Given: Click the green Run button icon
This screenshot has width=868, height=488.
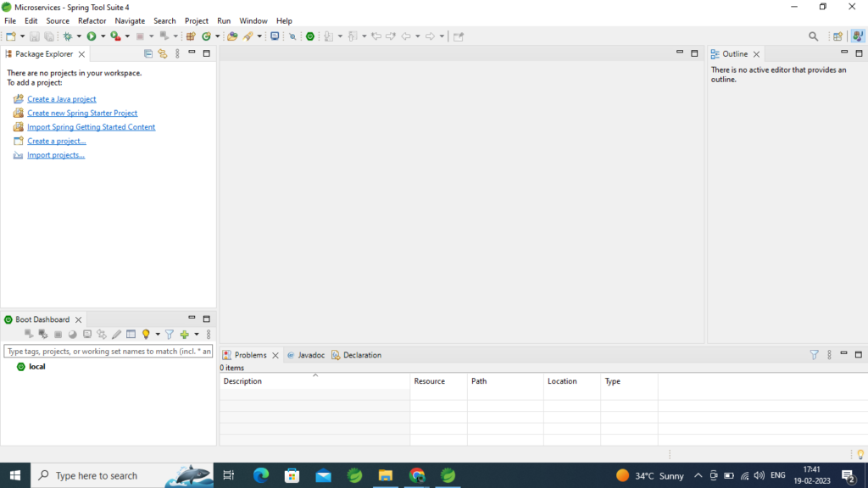Looking at the screenshot, I should [x=92, y=36].
